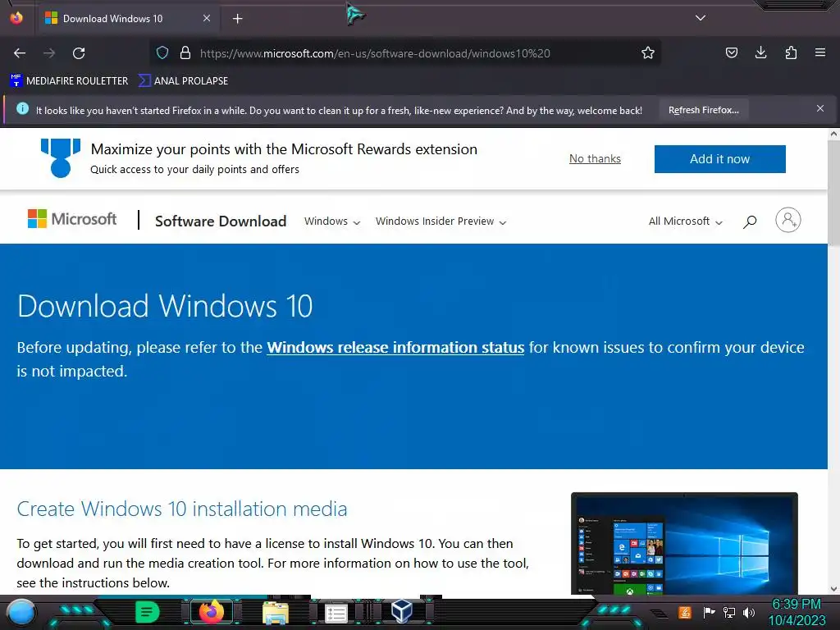Screen dimensions: 840x630
Task: Open Windows release information status link
Action: [395, 347]
